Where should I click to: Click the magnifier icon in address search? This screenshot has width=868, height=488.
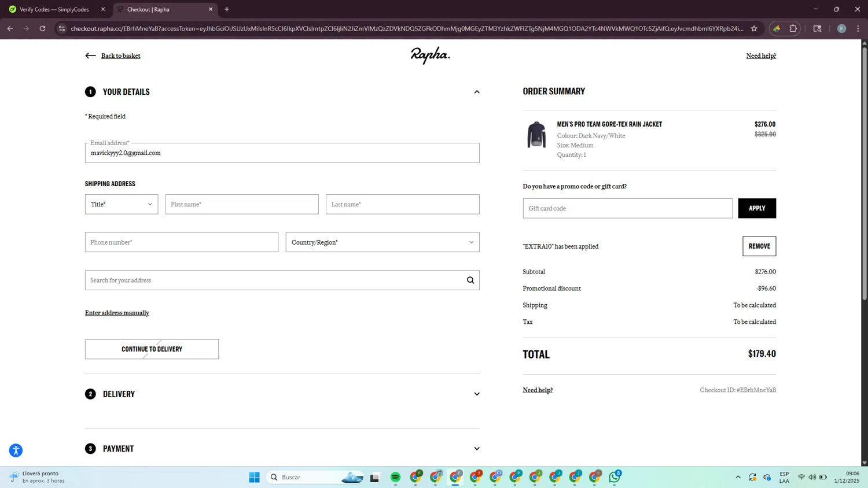[470, 280]
